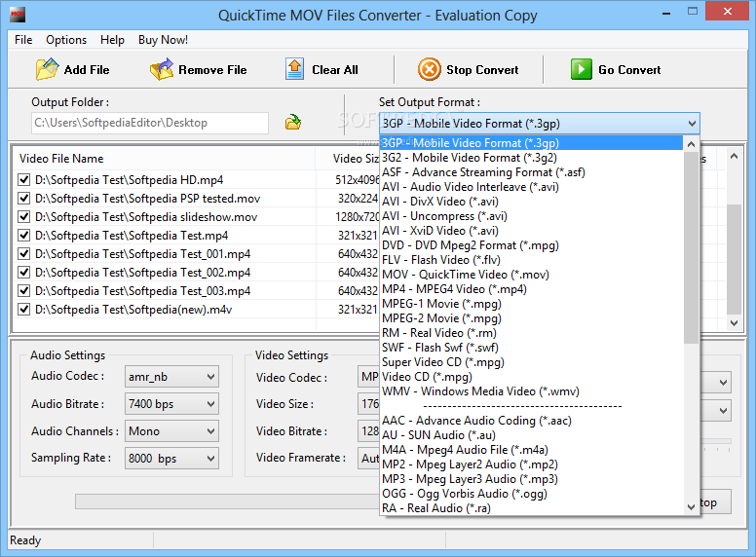Screen dimensions: 756x557
Task: Pick AVI - DivX Video option
Action: 532,202
